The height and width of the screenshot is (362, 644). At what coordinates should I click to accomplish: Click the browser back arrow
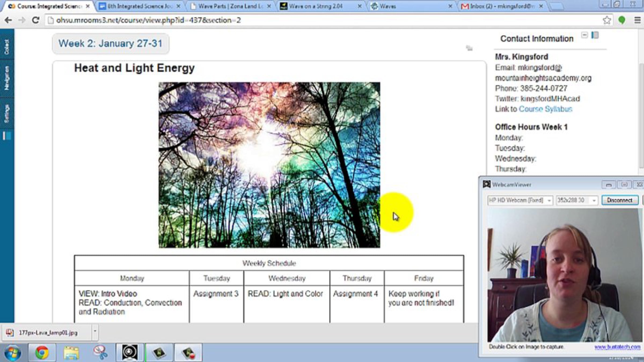tap(8, 20)
